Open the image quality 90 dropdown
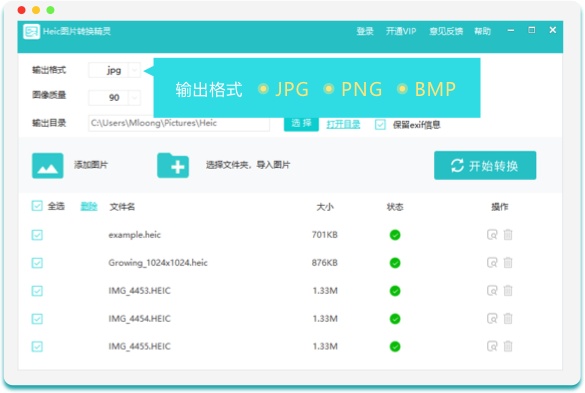585x393 pixels. [115, 98]
